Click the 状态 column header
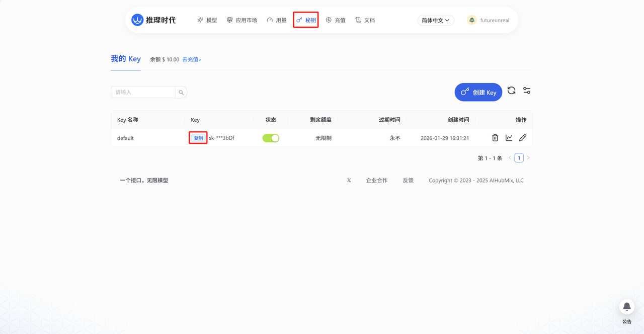This screenshot has width=644, height=334. pos(271,120)
